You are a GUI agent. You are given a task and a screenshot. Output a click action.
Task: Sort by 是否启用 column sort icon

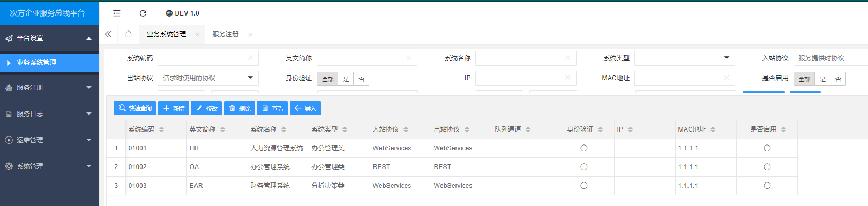[783, 129]
